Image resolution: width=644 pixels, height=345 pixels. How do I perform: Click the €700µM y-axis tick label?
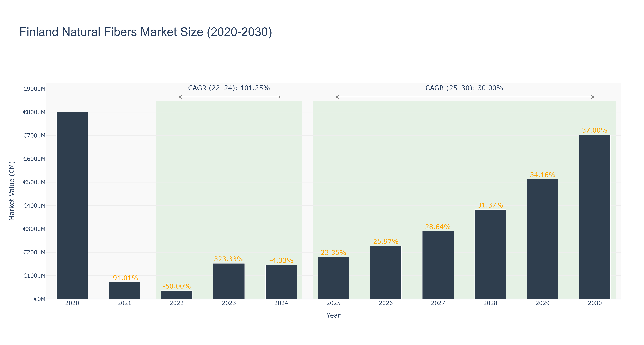point(34,135)
